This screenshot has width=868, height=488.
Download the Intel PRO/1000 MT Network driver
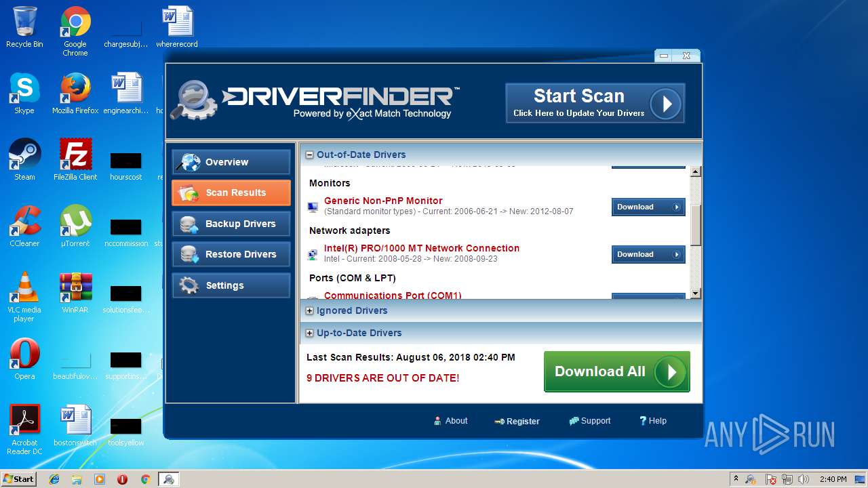pos(648,254)
